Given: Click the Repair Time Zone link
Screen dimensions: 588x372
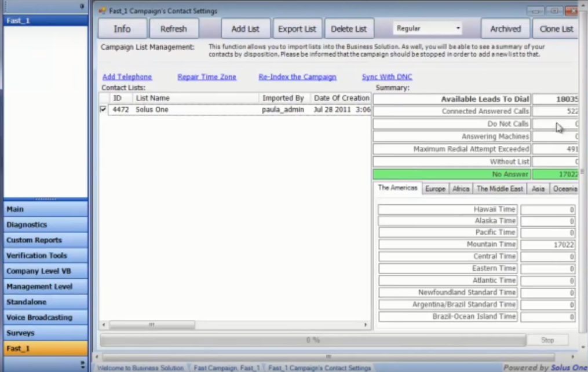Looking at the screenshot, I should (207, 77).
